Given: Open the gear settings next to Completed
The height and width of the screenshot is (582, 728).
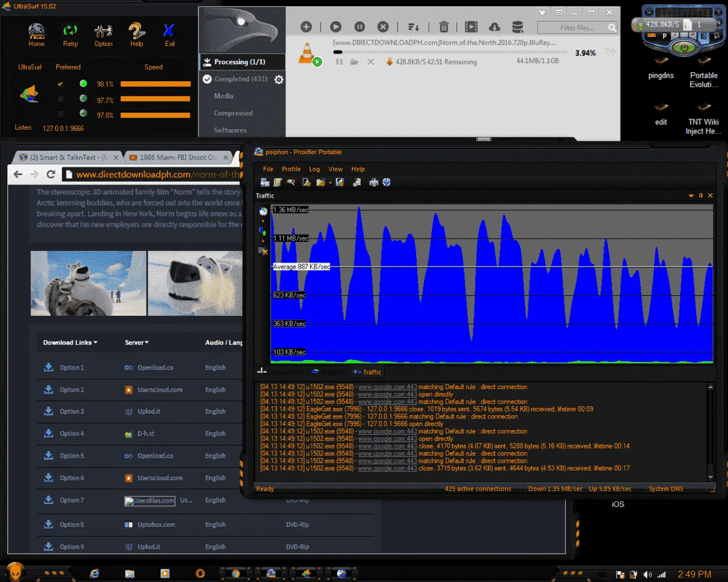Looking at the screenshot, I should (x=279, y=79).
